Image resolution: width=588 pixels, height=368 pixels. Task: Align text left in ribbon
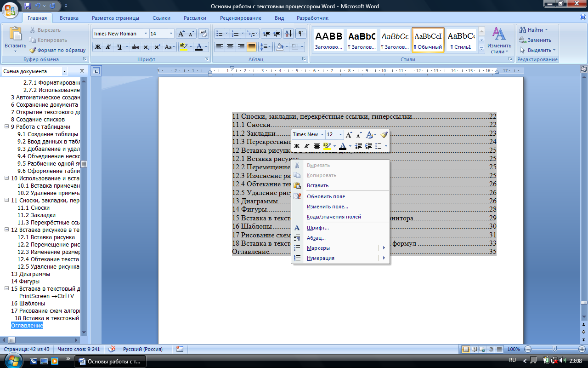pos(220,47)
